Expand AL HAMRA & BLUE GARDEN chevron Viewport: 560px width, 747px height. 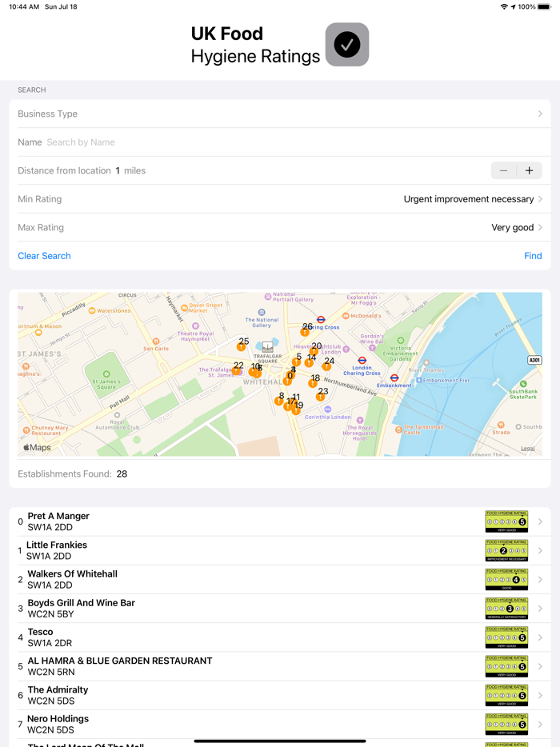(x=540, y=666)
